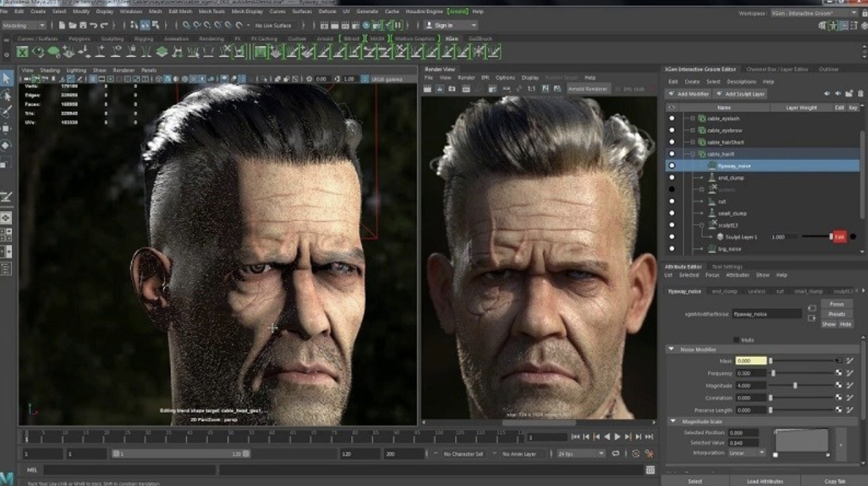Screen dimensions: 868x486
Task: Open the Deform menu
Action: coord(327,11)
